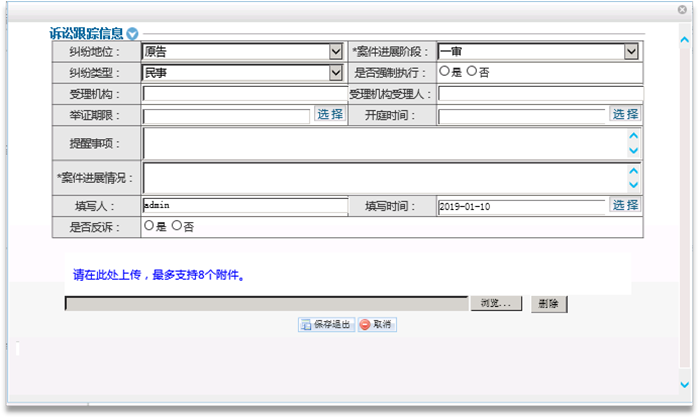Open the 案件进展阶段 dropdown
Screen dimensions: 700x418
tap(631, 51)
